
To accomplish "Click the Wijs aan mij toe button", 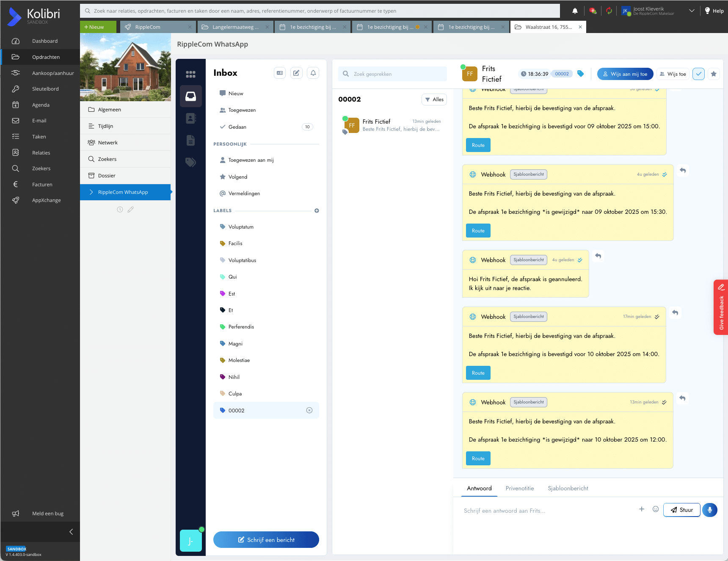I will [x=625, y=74].
